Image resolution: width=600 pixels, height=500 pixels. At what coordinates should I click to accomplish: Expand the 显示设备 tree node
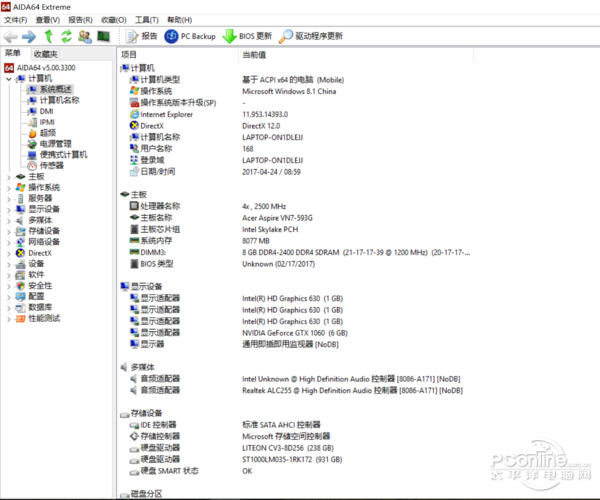coord(9,210)
